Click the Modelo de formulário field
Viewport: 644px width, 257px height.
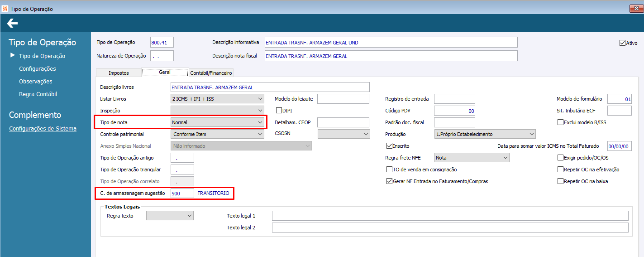tap(620, 99)
